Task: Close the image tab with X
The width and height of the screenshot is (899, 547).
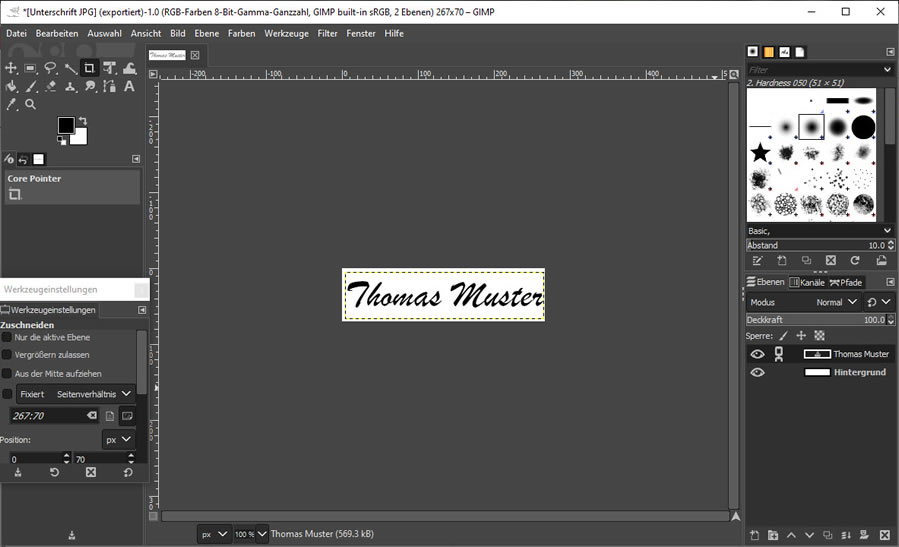Action: click(195, 55)
